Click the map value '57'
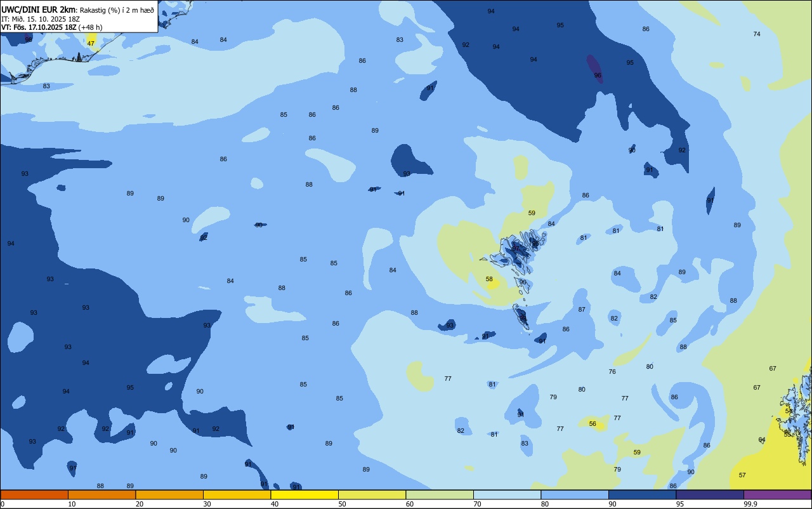The width and height of the screenshot is (812, 509). coord(742,475)
